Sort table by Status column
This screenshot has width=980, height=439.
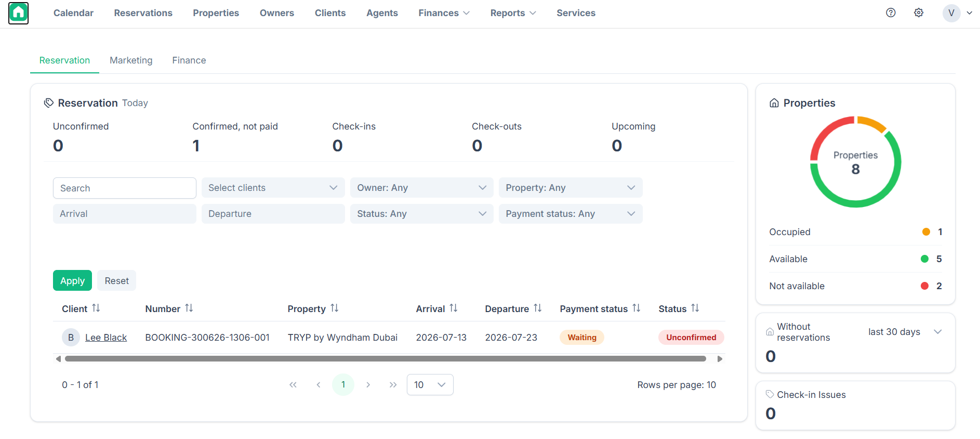[x=695, y=308]
